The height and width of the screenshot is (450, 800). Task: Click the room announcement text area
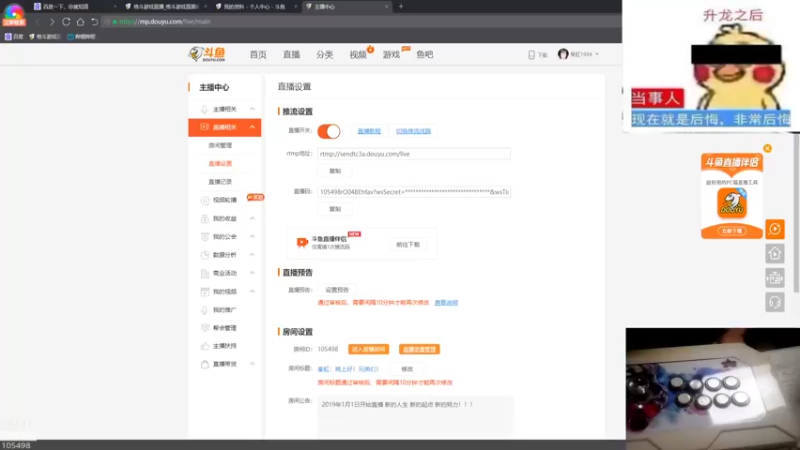(x=415, y=417)
